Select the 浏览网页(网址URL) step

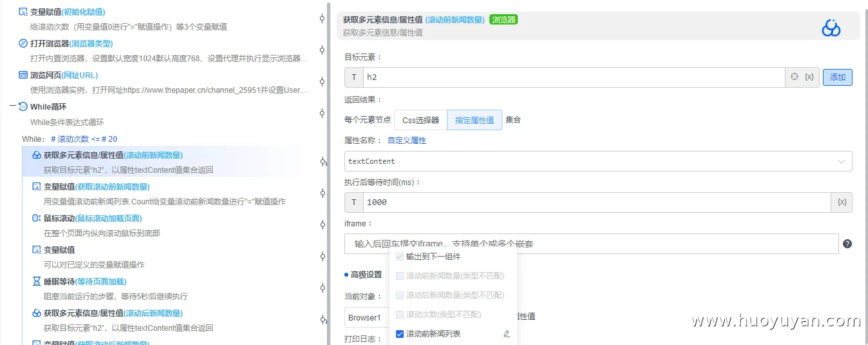click(64, 75)
